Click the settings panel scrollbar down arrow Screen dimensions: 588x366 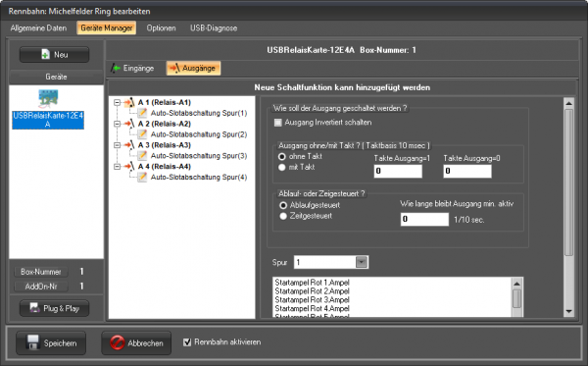pyautogui.click(x=568, y=311)
